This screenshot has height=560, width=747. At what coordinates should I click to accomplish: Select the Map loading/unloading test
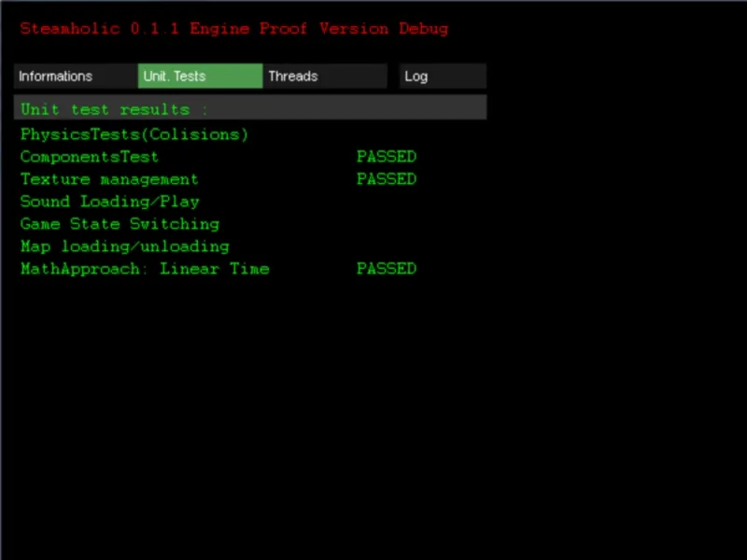(x=125, y=246)
